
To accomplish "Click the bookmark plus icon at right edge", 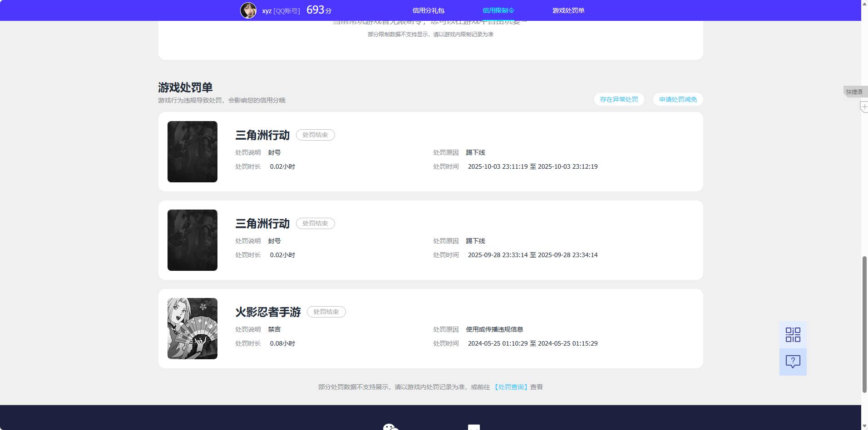I will (864, 107).
